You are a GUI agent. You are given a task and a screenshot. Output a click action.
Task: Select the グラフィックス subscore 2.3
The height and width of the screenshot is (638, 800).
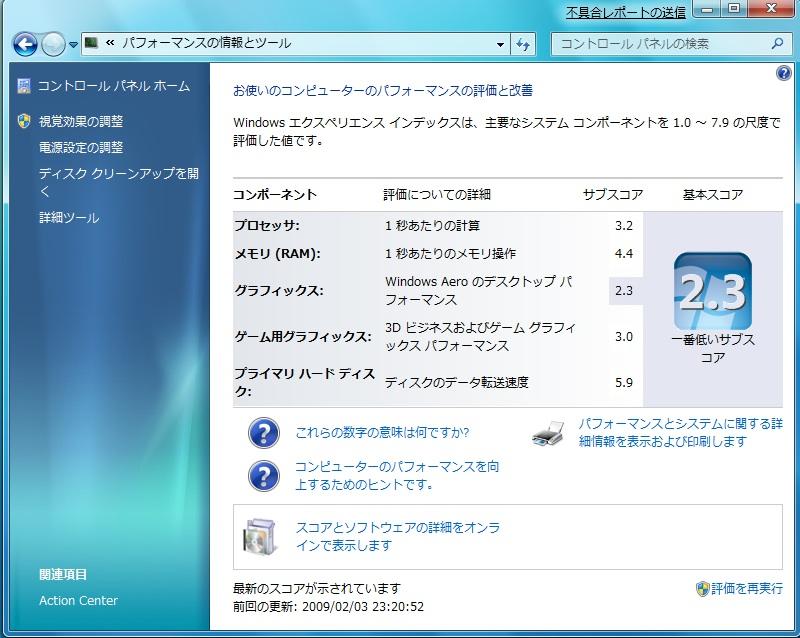tap(623, 290)
